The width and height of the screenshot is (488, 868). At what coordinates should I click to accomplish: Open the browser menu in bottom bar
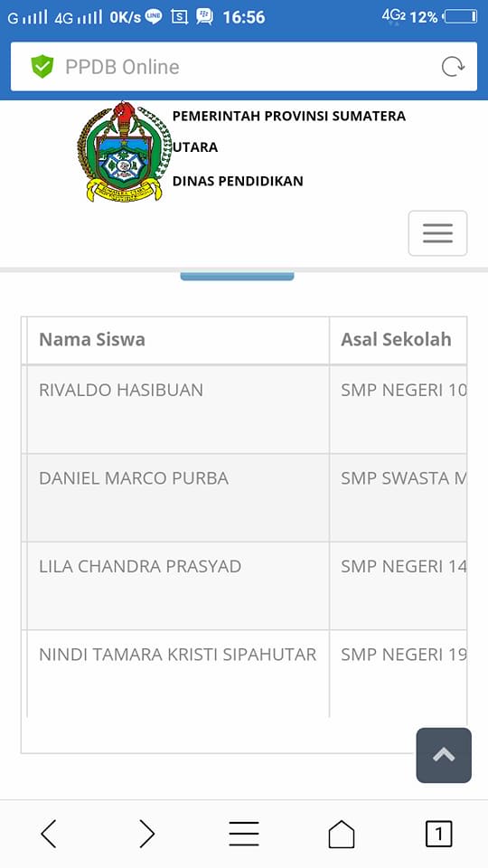click(x=244, y=834)
